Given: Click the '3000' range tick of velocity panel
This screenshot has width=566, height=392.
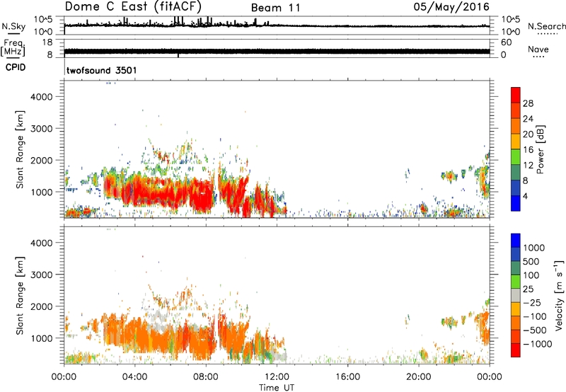Looking at the screenshot, I should (x=41, y=275).
